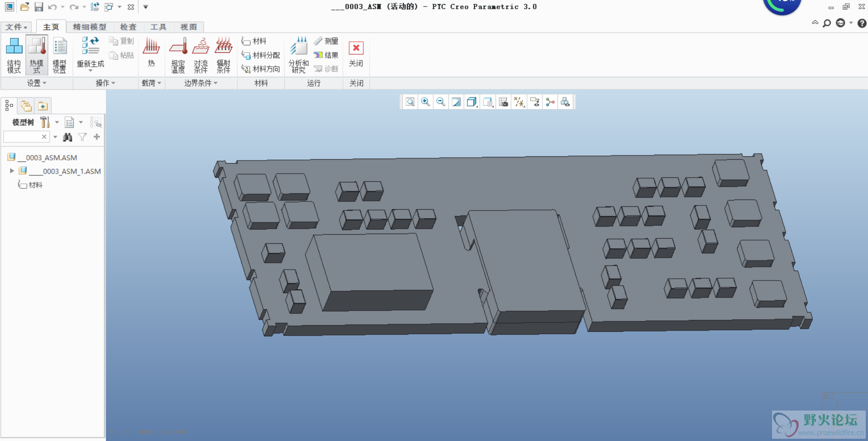868x441 pixels.
Task: Expand Boundary Conditions (边界条件) group dropdown
Action: 201,83
